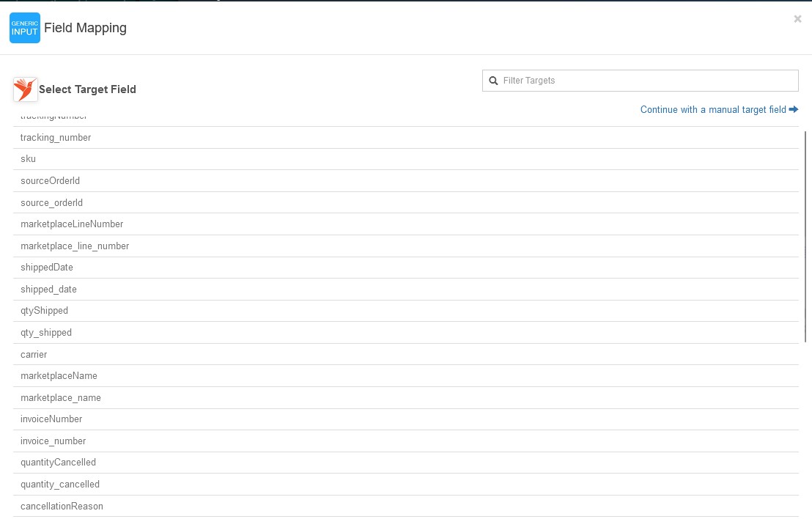Click the orange hummingbird target logo

point(26,89)
